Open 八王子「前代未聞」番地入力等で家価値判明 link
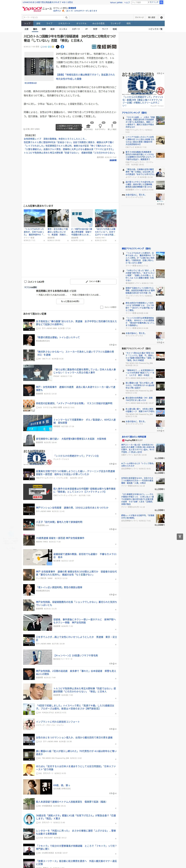Screen dimensions: 186x868 click(x=59, y=522)
